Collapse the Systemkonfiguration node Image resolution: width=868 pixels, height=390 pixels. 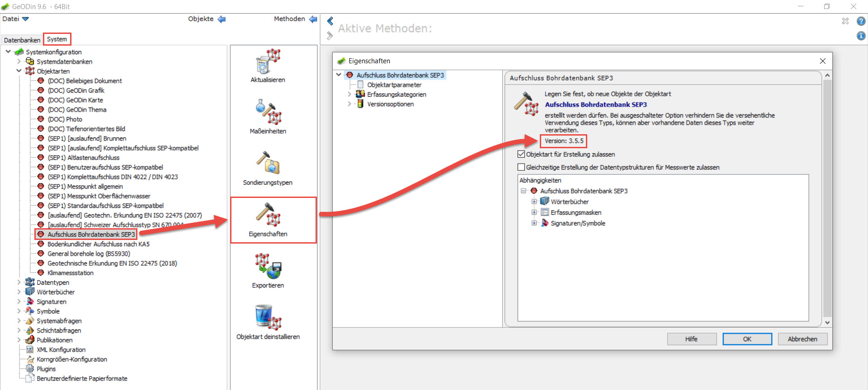point(8,52)
